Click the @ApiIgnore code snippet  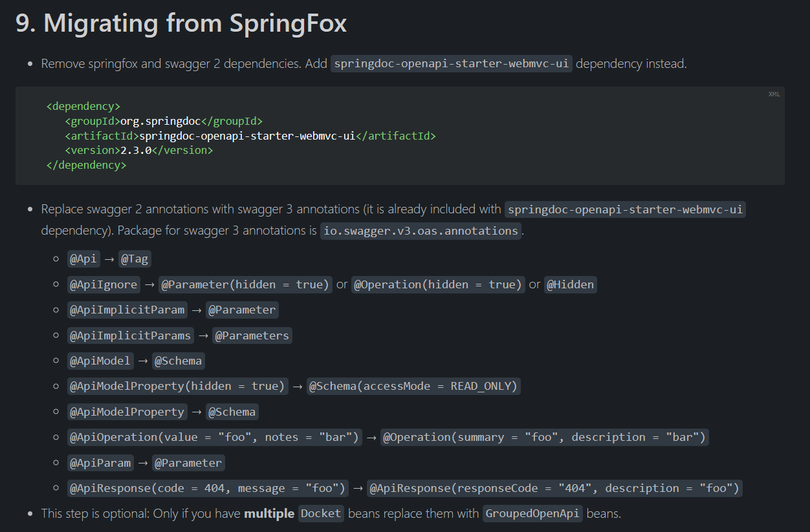click(x=104, y=284)
